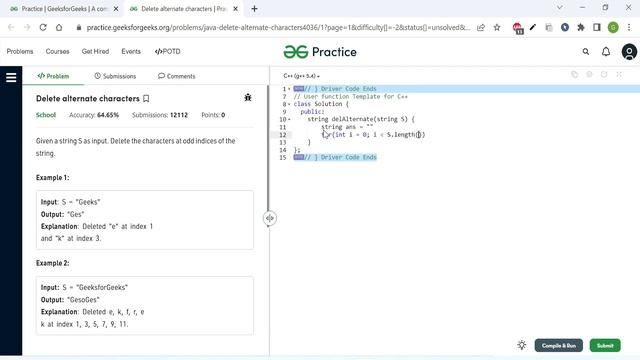The image size is (640, 360).
Task: Open the Chrome profile avatar
Action: pos(613,27)
